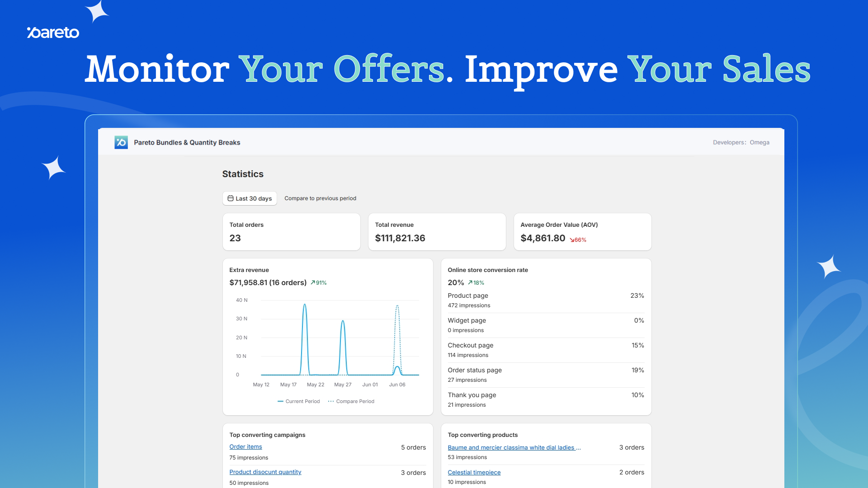Click the Product page conversion row
This screenshot has height=488, width=868.
click(x=546, y=300)
